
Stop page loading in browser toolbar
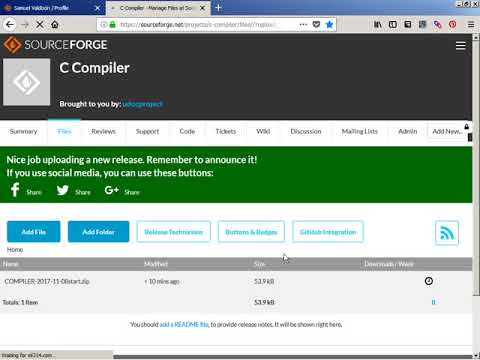click(40, 24)
